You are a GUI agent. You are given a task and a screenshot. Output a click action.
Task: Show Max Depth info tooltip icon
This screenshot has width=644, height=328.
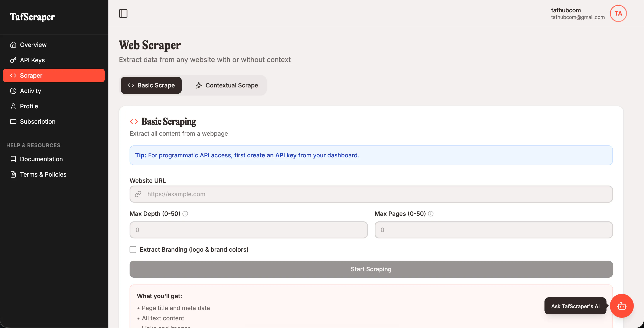pos(185,214)
